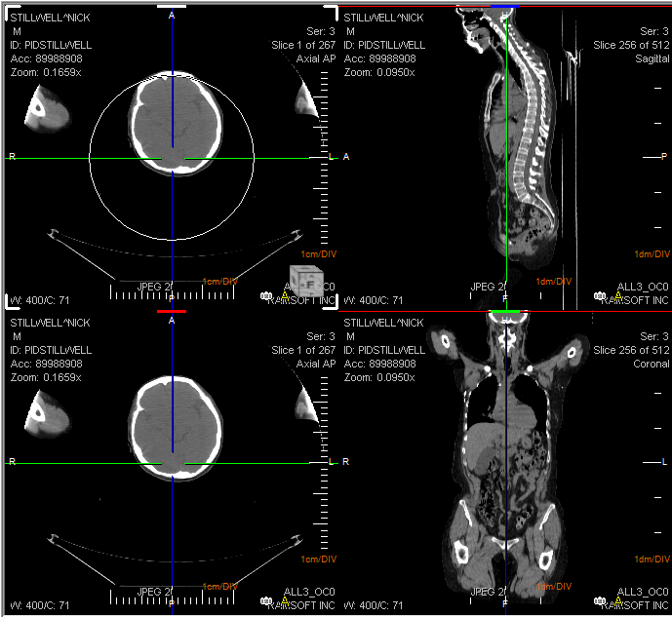Select the red marker above bottom-left axial view
This screenshot has height=617, width=672.
pyautogui.click(x=171, y=312)
